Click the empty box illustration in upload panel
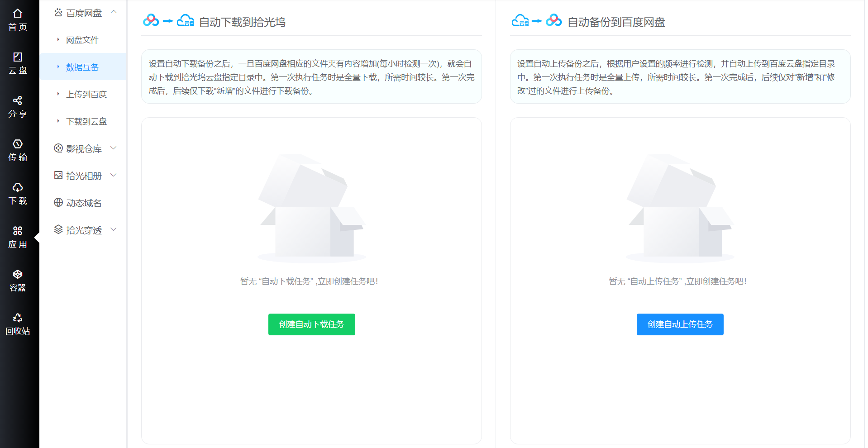The height and width of the screenshot is (448, 868). click(x=680, y=208)
